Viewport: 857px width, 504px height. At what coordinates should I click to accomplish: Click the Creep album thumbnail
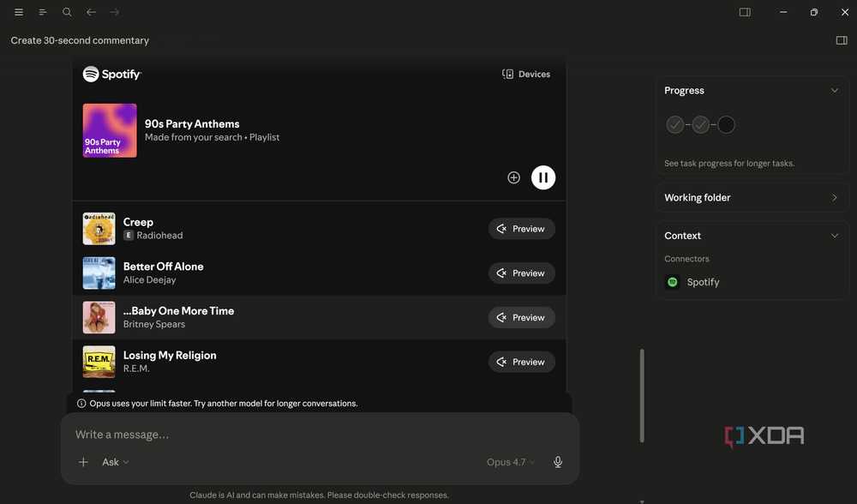pyautogui.click(x=99, y=229)
